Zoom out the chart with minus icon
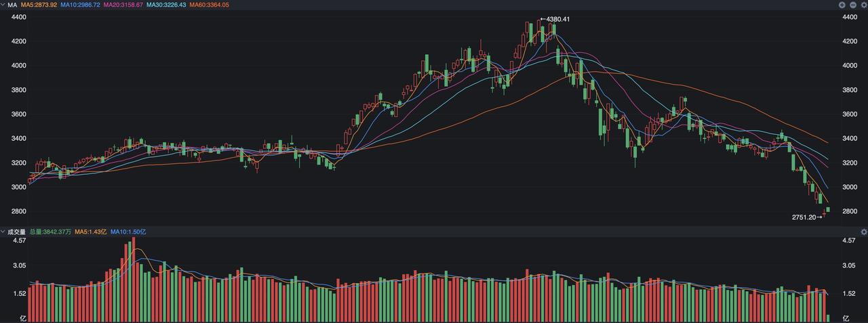Screen dimensions: 868x323 click(853, 5)
